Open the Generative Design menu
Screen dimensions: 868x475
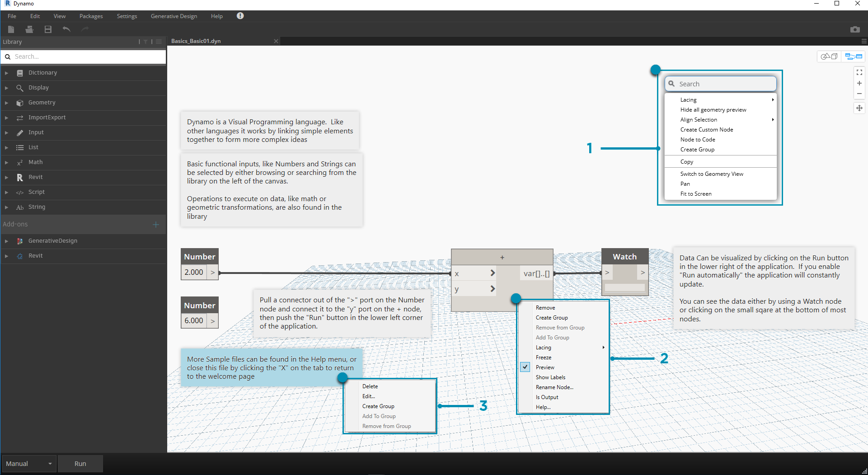[x=174, y=16]
